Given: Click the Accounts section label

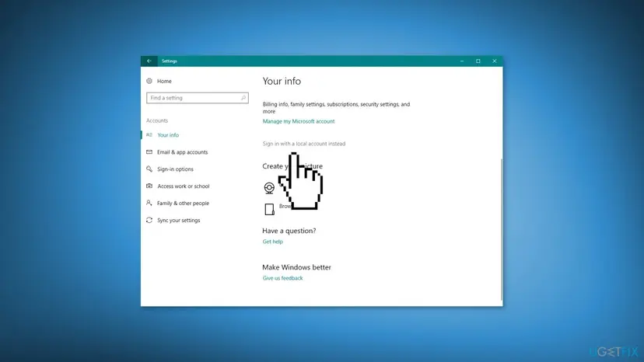Looking at the screenshot, I should [x=157, y=120].
